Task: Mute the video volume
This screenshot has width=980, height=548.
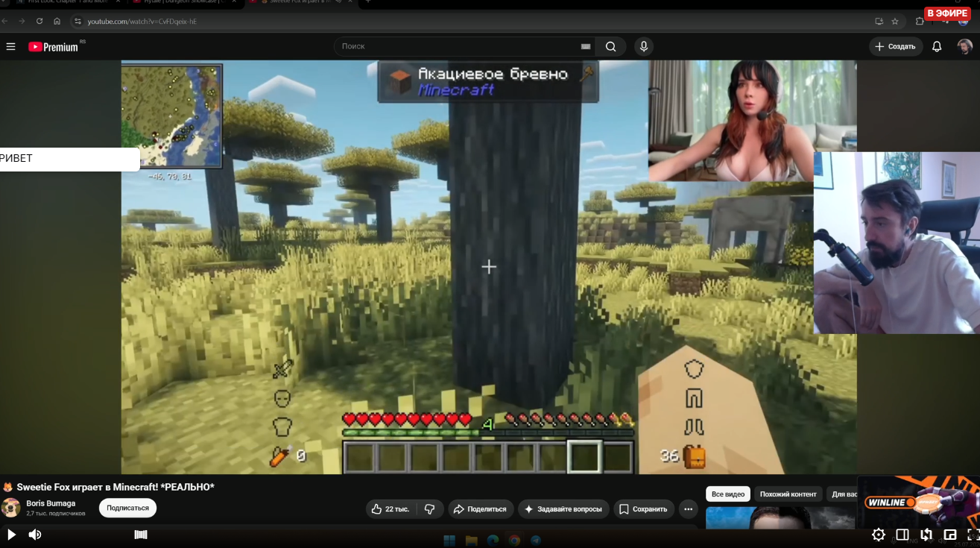Action: [35, 535]
